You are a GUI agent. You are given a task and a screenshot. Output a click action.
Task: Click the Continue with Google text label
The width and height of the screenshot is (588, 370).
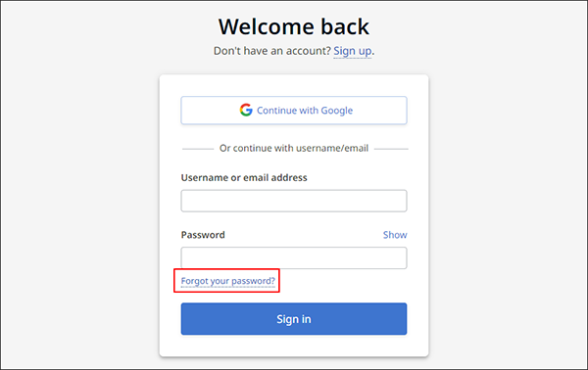tap(305, 111)
